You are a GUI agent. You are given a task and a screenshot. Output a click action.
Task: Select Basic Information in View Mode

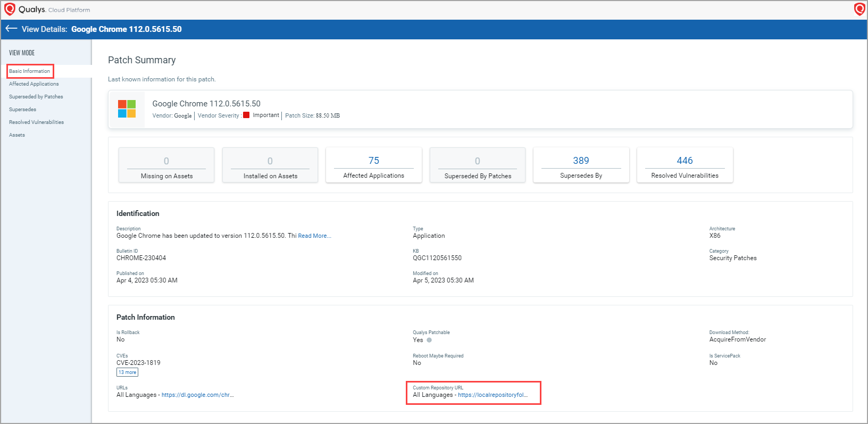30,71
